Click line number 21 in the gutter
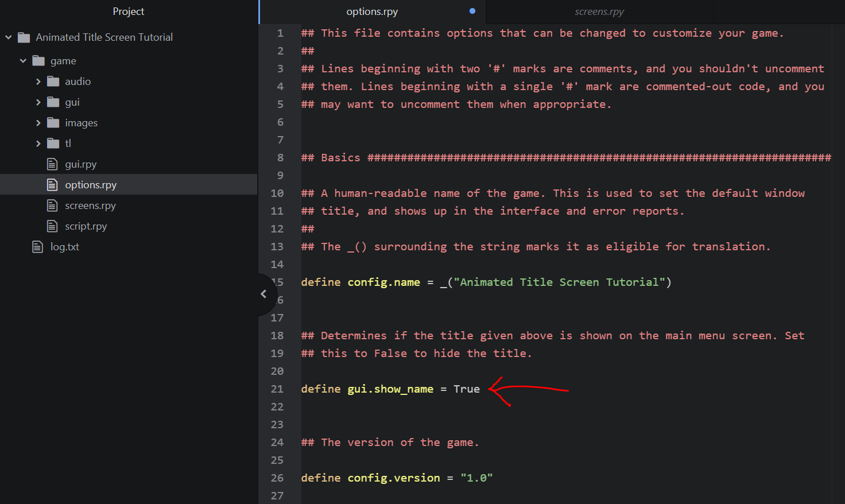Image resolution: width=845 pixels, height=504 pixels. (x=277, y=389)
